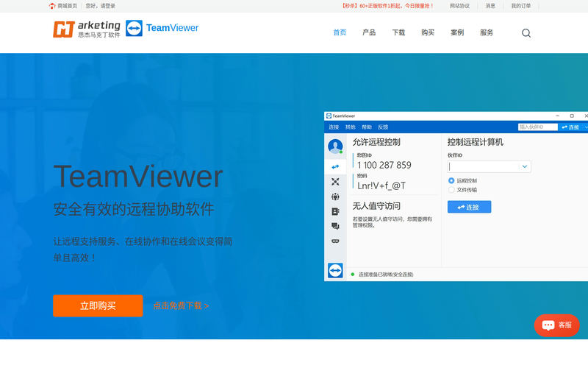Minimize the TeamViewer window

tap(557, 116)
